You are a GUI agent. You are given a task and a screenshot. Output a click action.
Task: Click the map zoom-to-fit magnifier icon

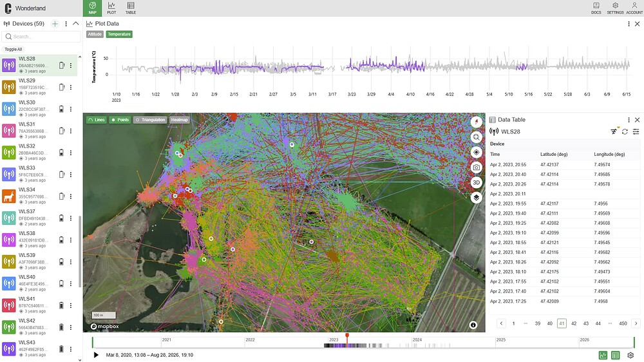click(x=476, y=137)
